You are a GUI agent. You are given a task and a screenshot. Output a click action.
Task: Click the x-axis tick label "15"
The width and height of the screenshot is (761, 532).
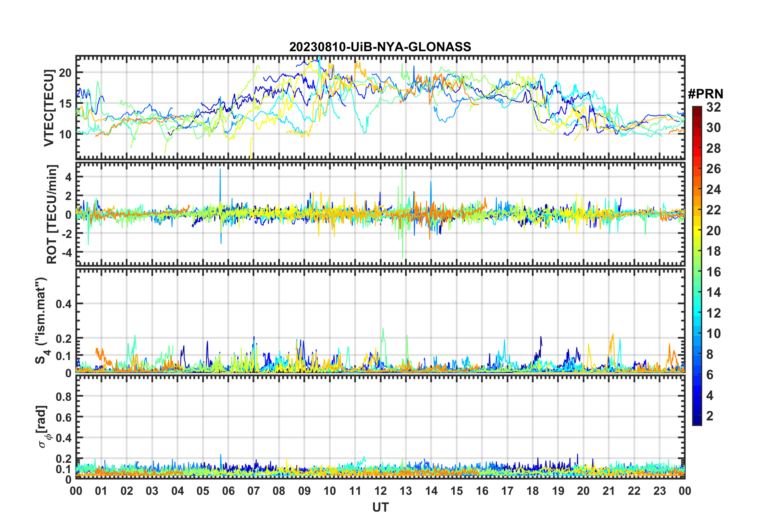[x=457, y=491]
